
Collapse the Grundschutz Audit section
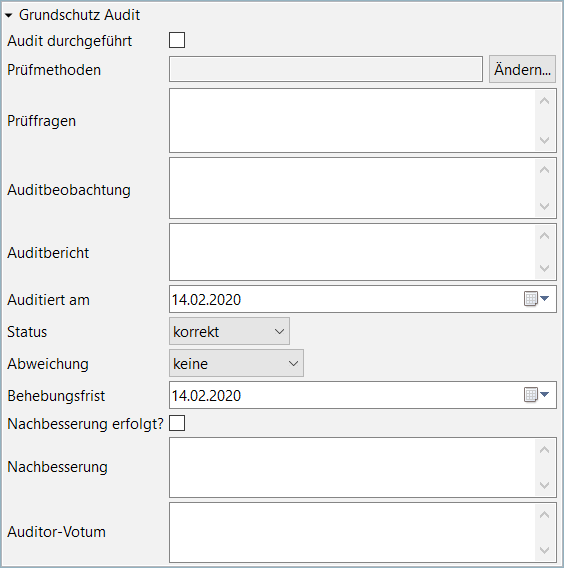9,15
